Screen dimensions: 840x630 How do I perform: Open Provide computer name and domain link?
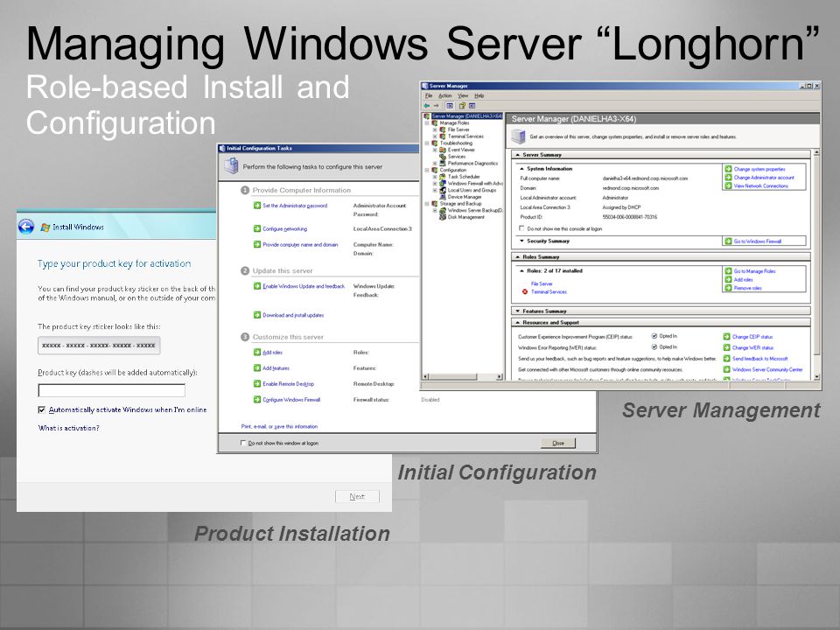300,245
